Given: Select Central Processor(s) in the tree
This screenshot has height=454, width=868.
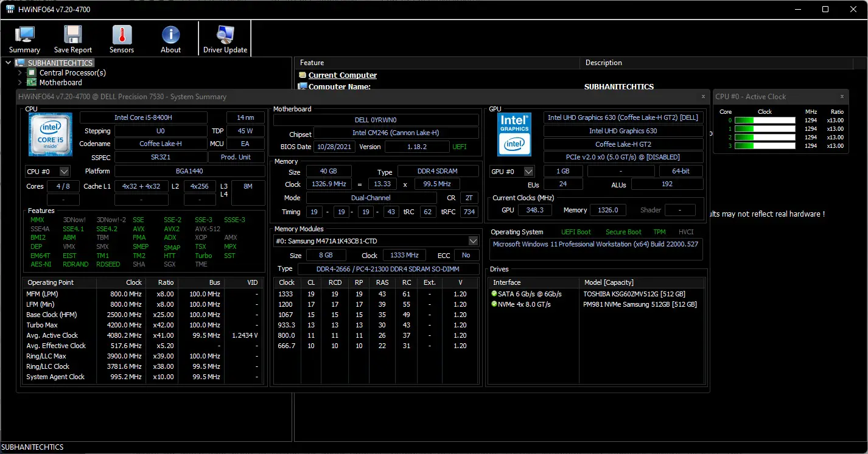Looking at the screenshot, I should click(x=72, y=72).
